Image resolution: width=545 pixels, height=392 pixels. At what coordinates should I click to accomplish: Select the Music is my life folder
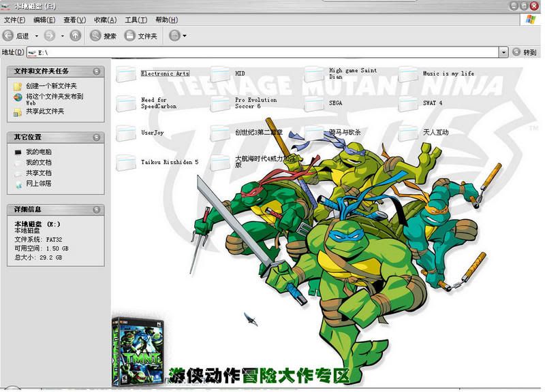[409, 73]
